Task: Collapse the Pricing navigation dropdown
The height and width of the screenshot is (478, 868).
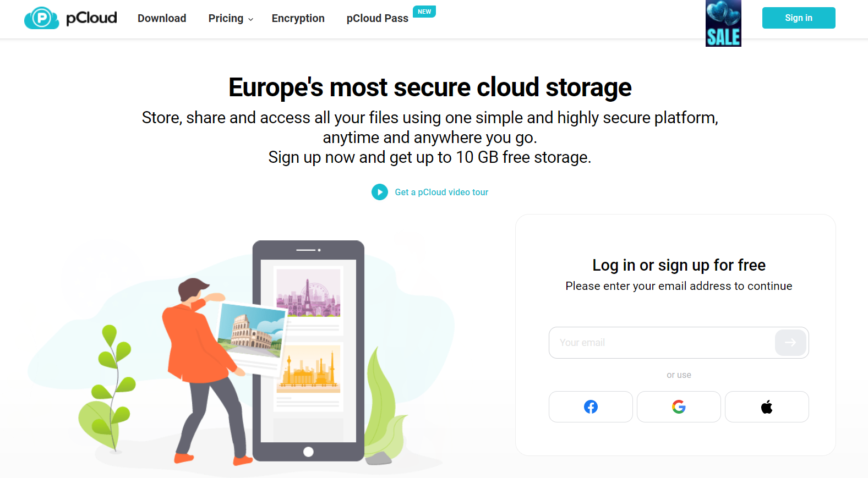Action: (226, 18)
